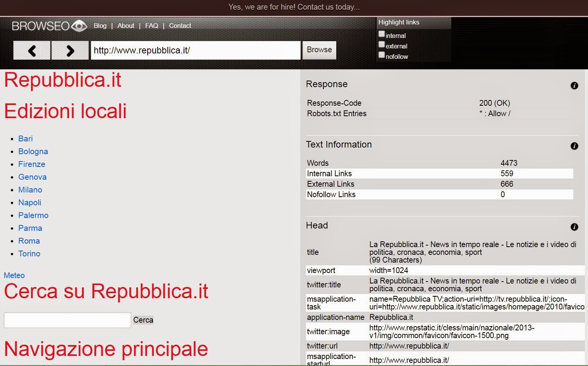Viewport: 588px width, 366px height.
Task: Open info icon for Head section
Action: pos(574,227)
